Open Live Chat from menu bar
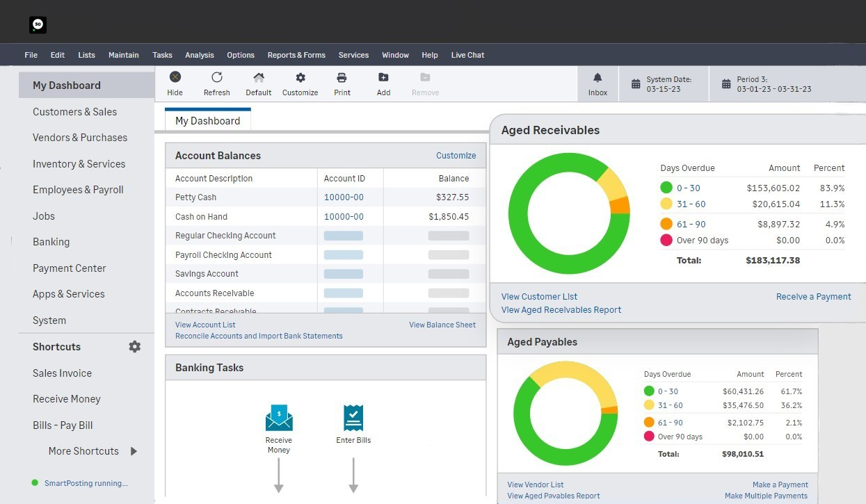866x504 pixels. pyautogui.click(x=467, y=55)
